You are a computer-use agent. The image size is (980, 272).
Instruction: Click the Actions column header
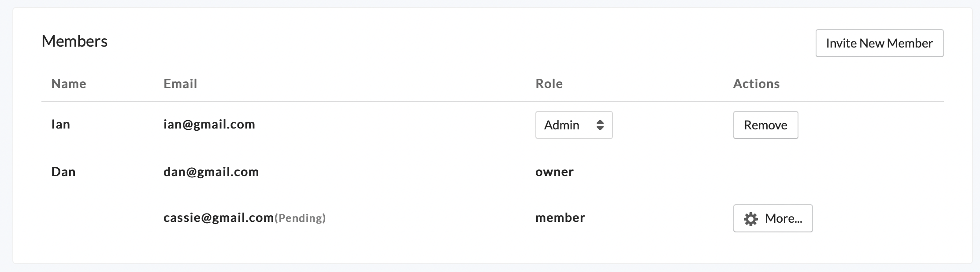(756, 84)
